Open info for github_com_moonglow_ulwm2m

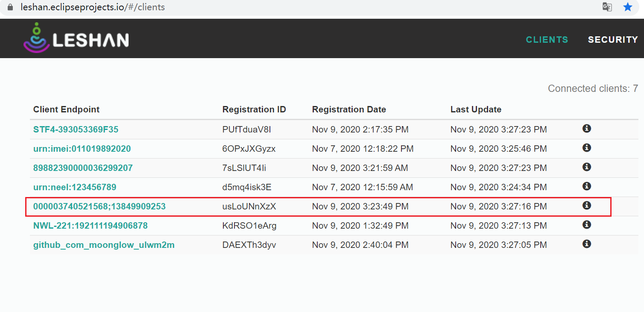pos(586,244)
